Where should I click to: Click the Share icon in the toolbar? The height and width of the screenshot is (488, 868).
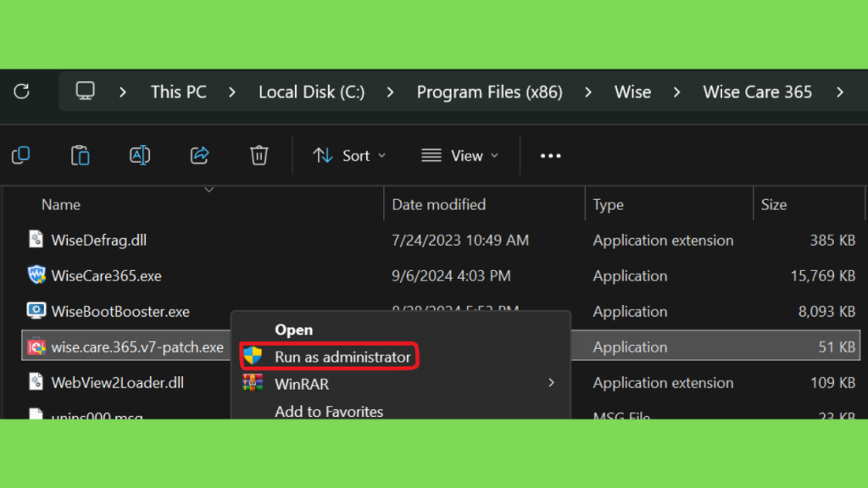coord(200,155)
